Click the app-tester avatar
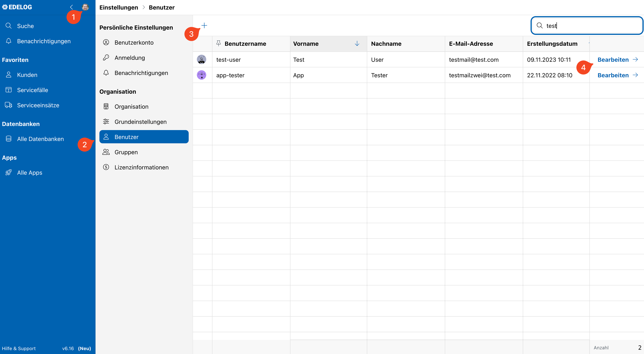Screen dimensions: 644x354 (202, 75)
